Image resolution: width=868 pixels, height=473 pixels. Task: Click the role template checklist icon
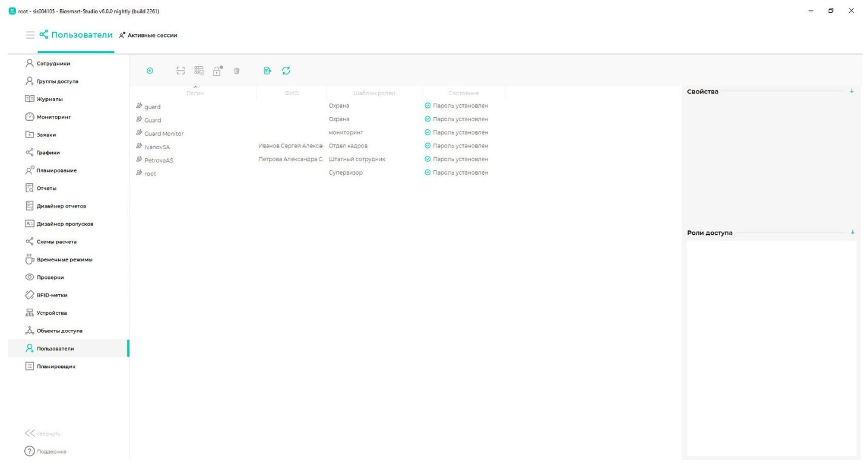coord(199,72)
